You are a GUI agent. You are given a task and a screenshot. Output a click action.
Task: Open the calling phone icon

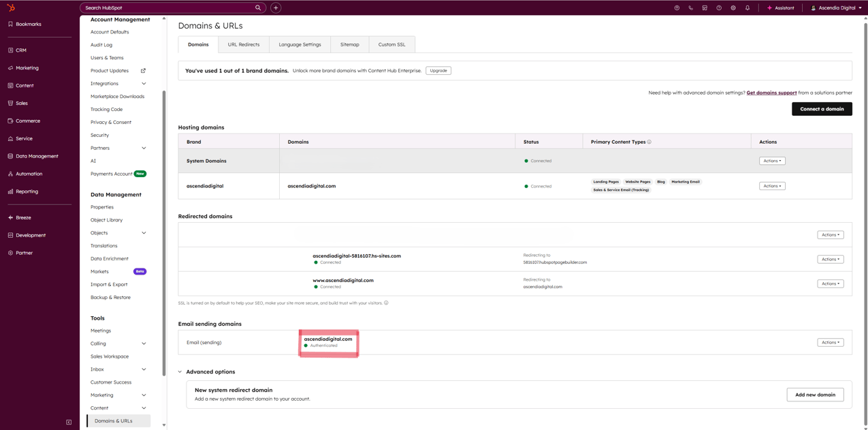690,8
